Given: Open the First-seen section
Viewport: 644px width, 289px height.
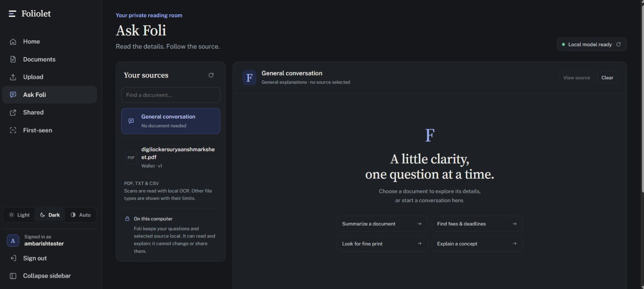Looking at the screenshot, I should click(50, 130).
